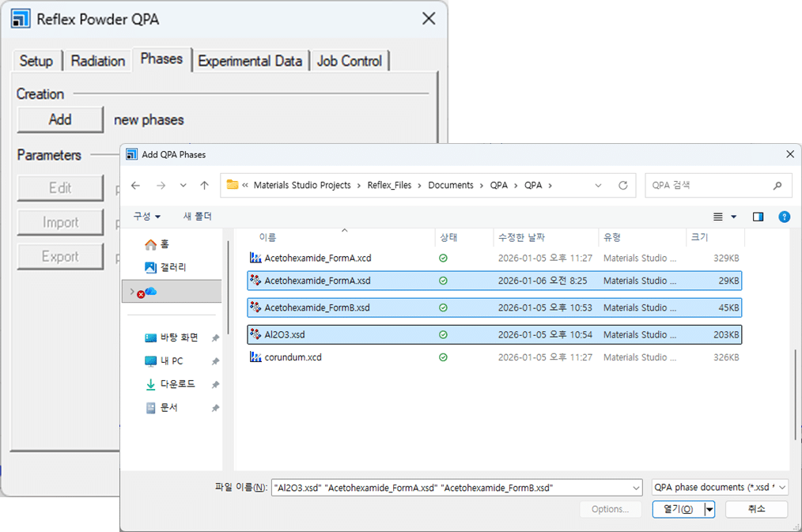
Task: Open 문서 in the sidebar
Action: pyautogui.click(x=162, y=408)
